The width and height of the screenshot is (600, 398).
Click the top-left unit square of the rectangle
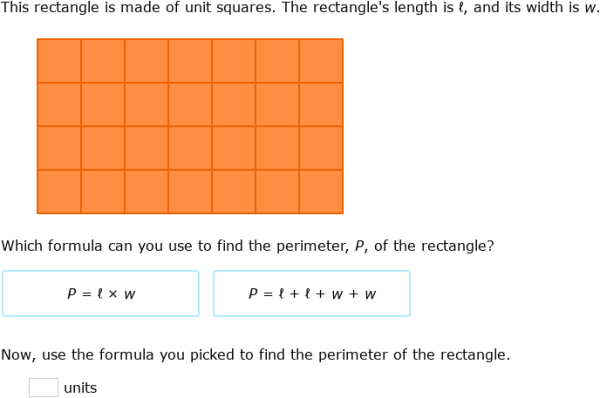[59, 60]
